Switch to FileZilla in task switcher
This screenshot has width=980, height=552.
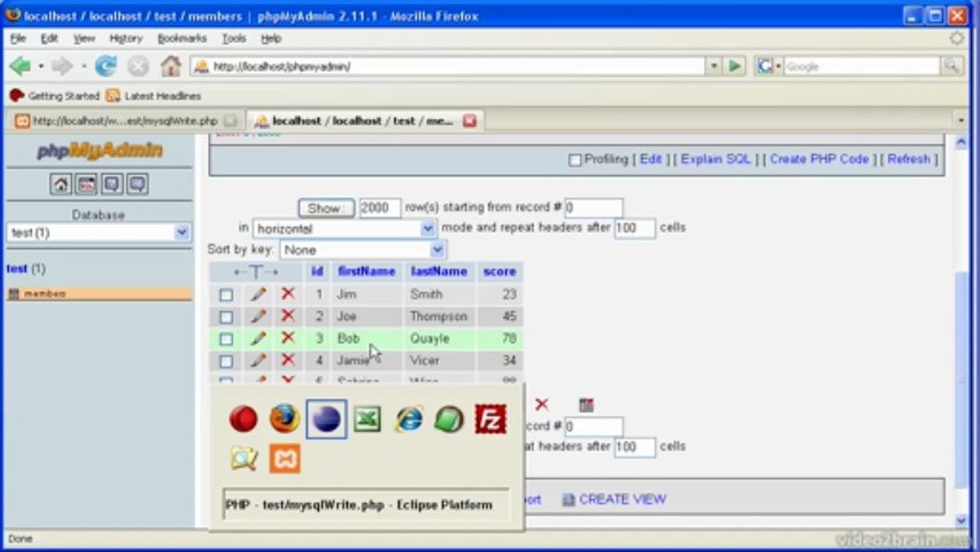point(490,419)
